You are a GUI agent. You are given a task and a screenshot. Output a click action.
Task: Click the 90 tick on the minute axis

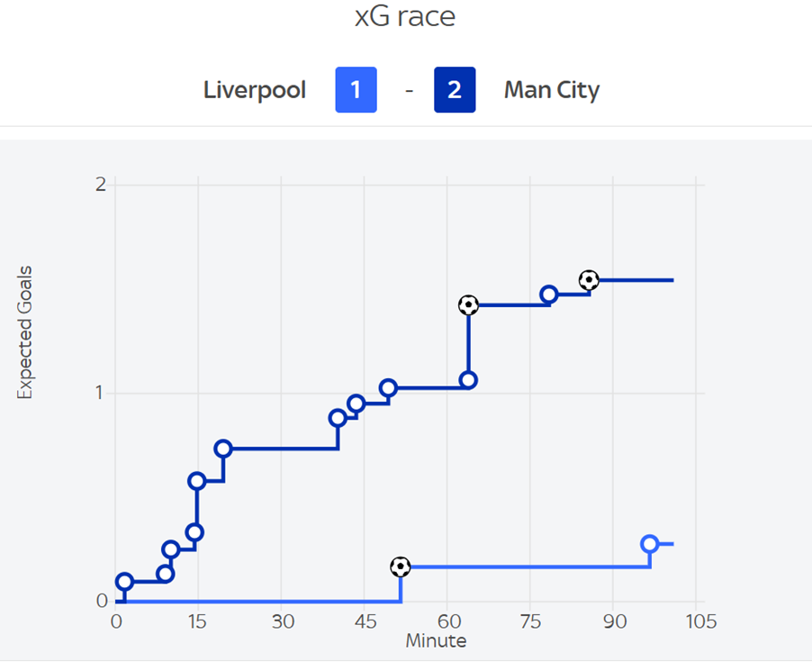[x=613, y=622]
